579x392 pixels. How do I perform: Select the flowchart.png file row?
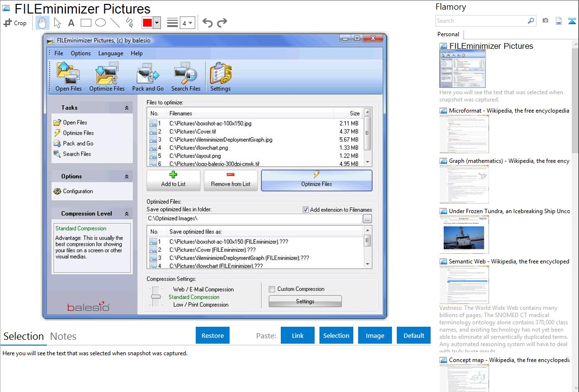point(255,148)
